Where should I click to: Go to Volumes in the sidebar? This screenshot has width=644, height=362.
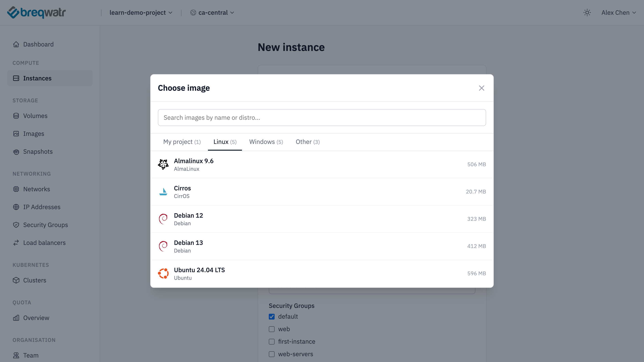[50, 116]
